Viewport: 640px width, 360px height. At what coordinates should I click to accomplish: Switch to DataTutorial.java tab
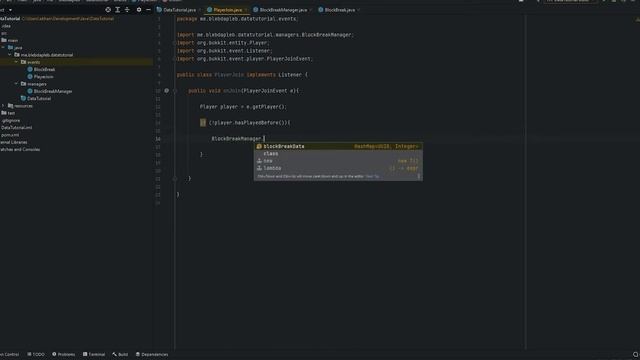tap(179, 10)
